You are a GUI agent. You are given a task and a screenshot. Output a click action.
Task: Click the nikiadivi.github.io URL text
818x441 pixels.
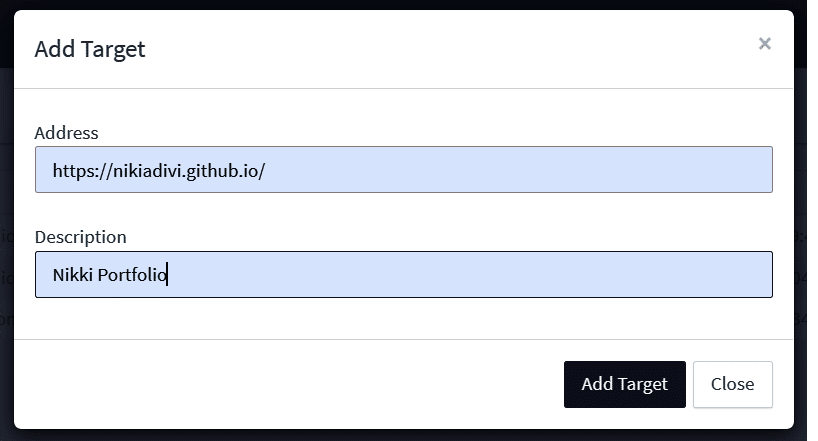tap(159, 171)
